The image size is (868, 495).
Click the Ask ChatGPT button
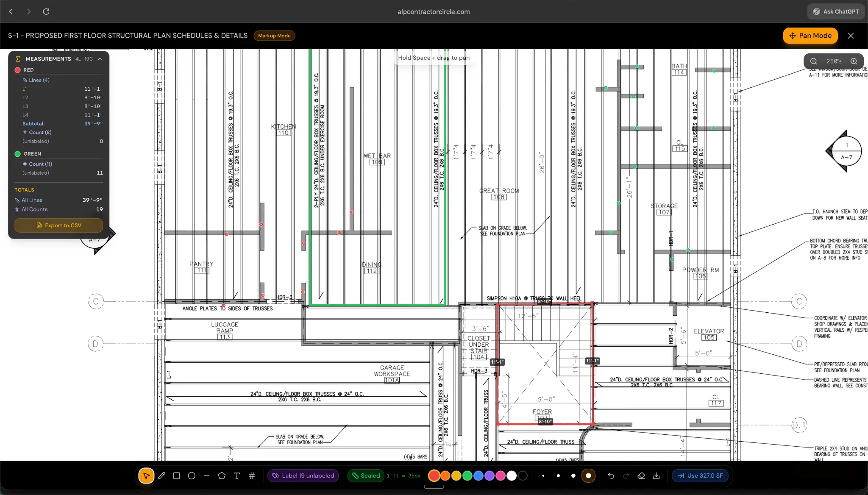(x=836, y=11)
